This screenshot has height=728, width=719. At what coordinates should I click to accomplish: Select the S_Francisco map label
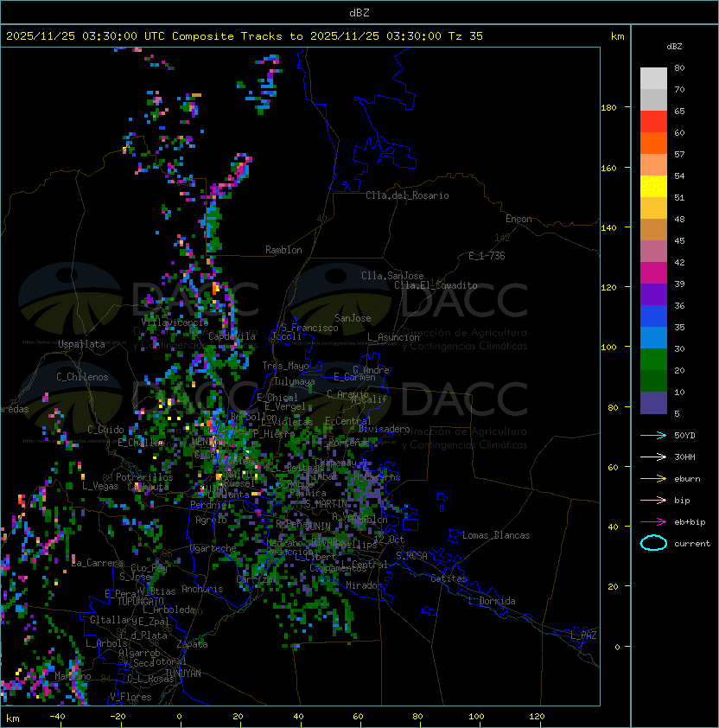(x=309, y=328)
